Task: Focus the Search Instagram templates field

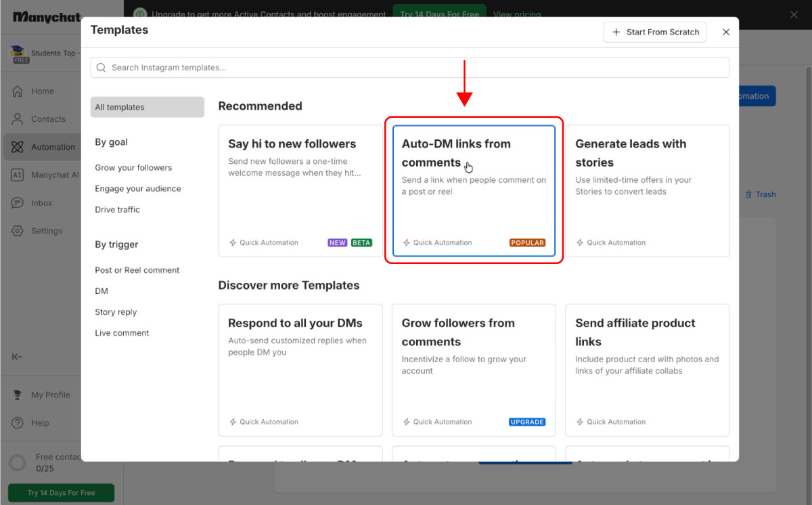Action: point(410,68)
